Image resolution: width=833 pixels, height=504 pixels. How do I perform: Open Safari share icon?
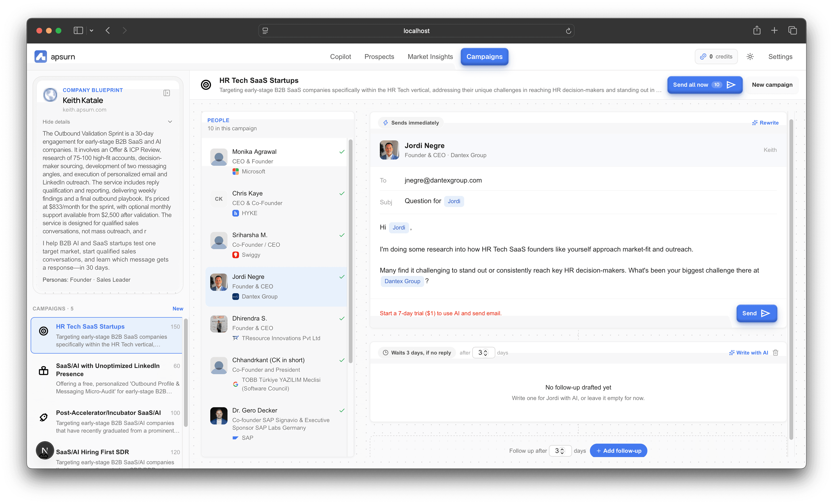pos(757,30)
